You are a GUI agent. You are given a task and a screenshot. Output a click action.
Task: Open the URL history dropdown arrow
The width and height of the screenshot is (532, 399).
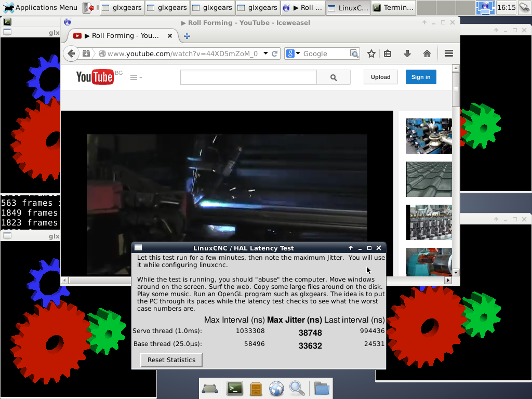click(x=265, y=54)
